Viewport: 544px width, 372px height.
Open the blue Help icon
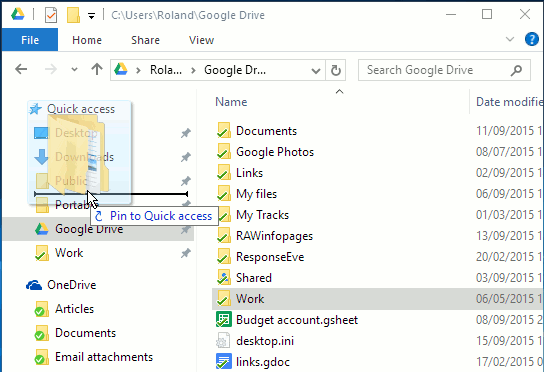tap(532, 39)
